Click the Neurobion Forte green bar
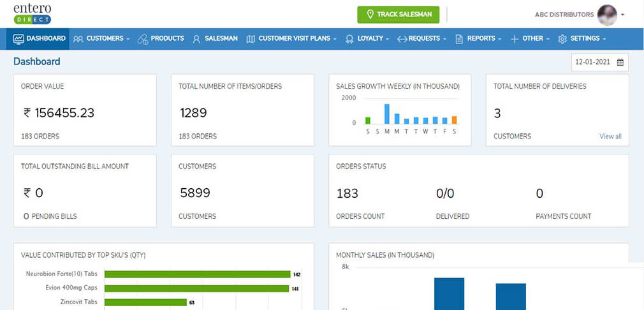Viewport: 644px width, 310px height. click(197, 274)
